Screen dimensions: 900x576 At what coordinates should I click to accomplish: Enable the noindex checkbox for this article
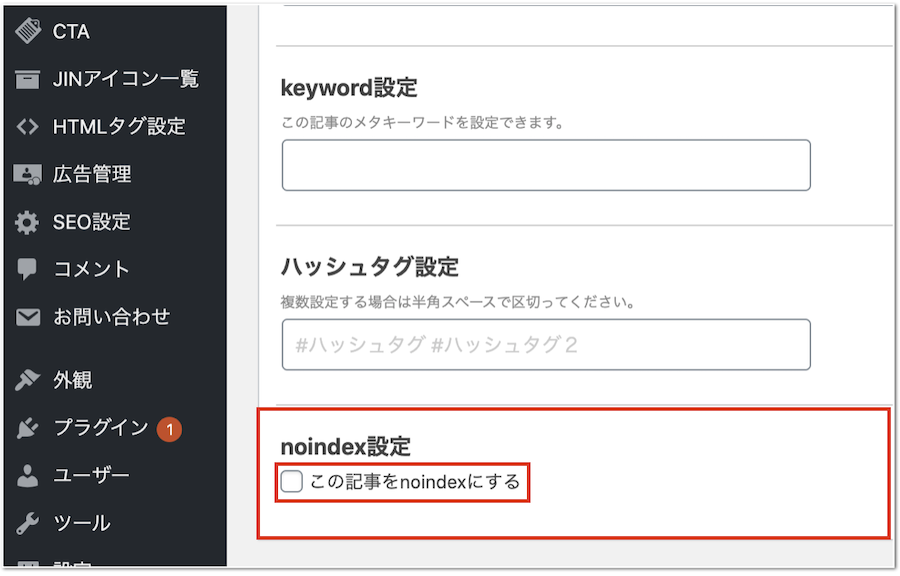pos(291,482)
